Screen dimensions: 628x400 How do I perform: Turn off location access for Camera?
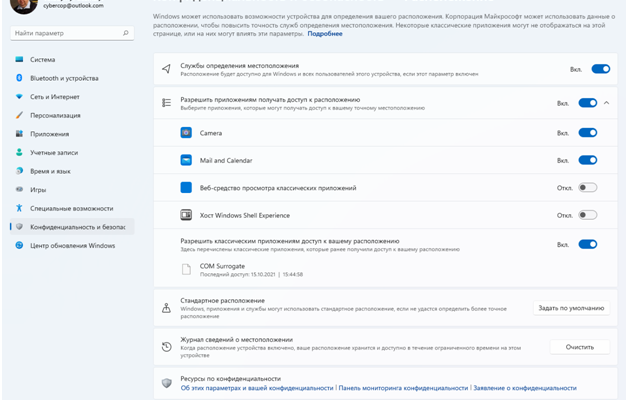point(587,132)
